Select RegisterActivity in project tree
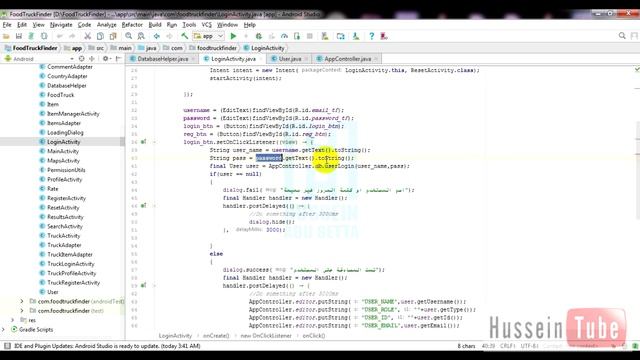The height and width of the screenshot is (360, 640). point(66,198)
